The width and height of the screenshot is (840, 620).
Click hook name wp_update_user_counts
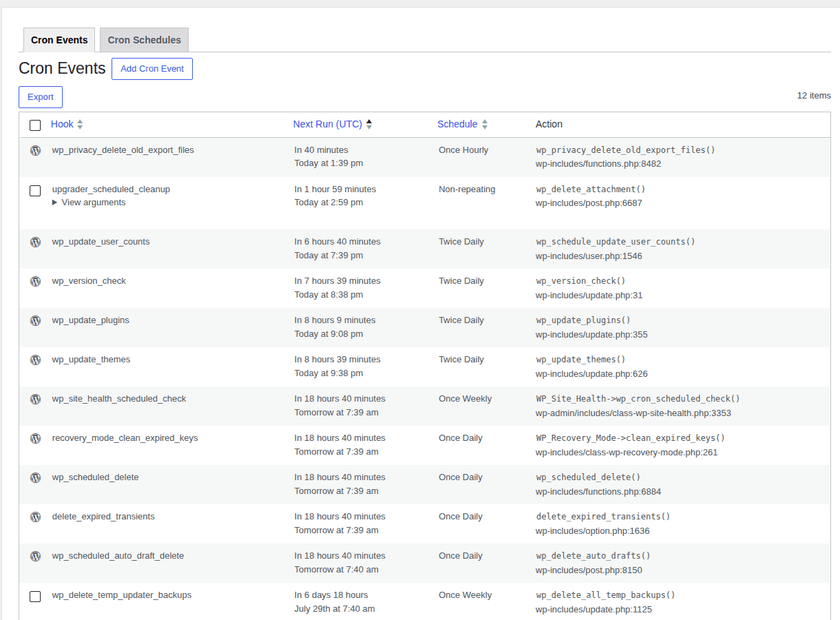click(101, 242)
